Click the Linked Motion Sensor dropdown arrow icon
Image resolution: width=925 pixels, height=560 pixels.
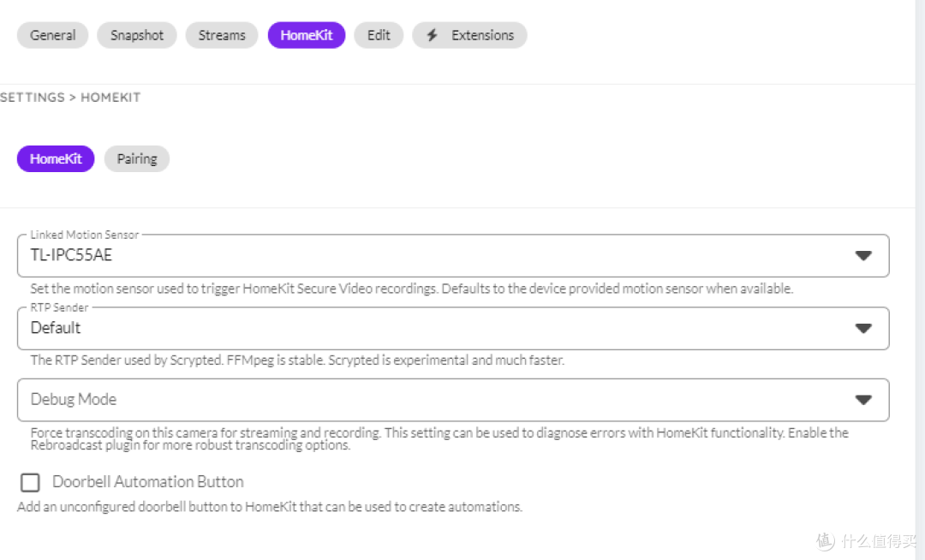click(863, 255)
